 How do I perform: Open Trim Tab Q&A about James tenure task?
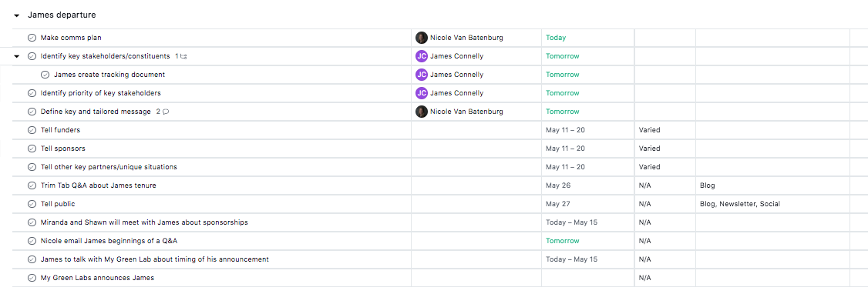pyautogui.click(x=99, y=185)
